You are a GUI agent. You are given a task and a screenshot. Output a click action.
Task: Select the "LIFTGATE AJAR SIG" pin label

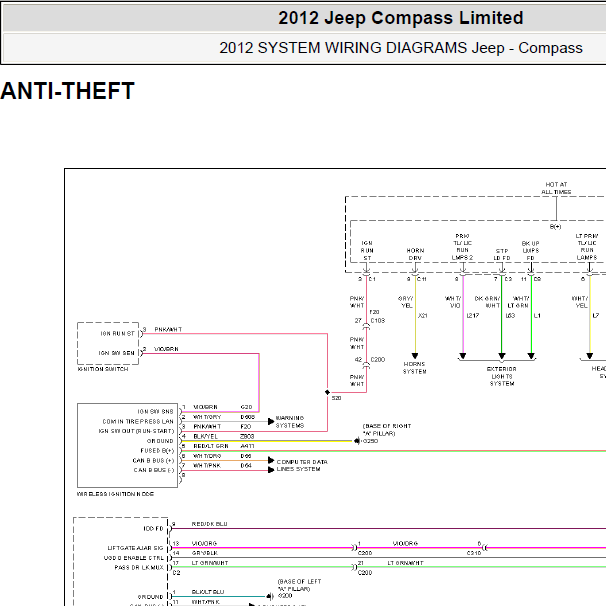(x=136, y=548)
